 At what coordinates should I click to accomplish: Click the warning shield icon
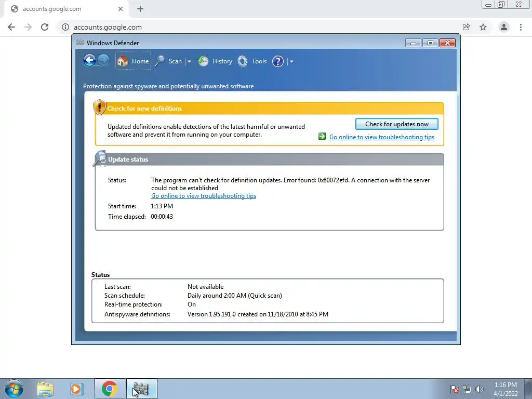pos(99,107)
